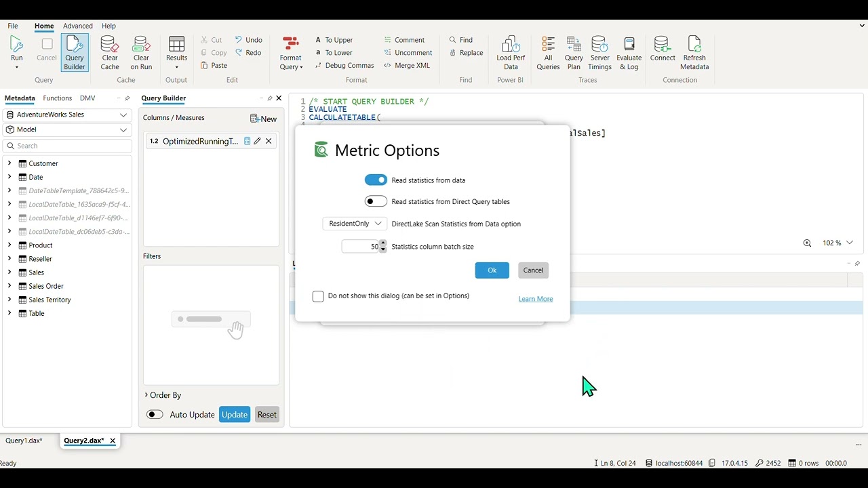Select the Sales Order table

point(45,286)
